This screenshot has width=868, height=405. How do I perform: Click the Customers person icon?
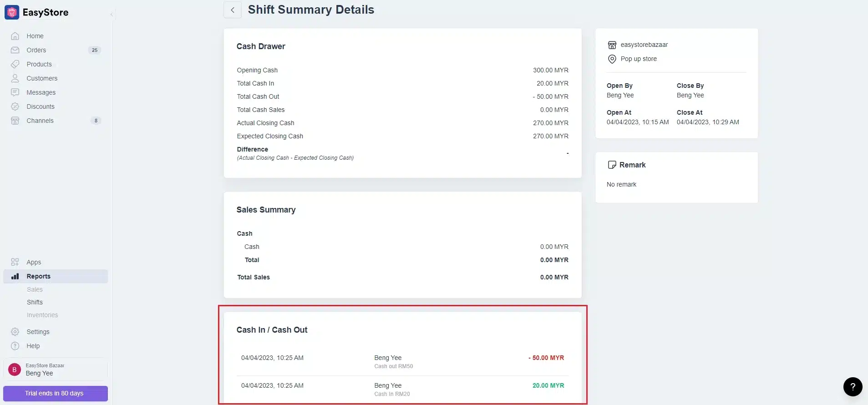point(15,78)
